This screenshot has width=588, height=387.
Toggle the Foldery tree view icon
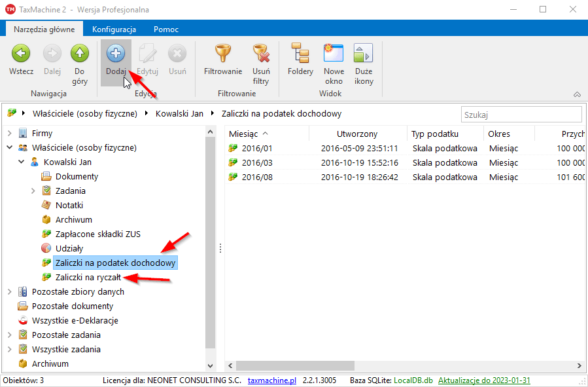pyautogui.click(x=300, y=54)
